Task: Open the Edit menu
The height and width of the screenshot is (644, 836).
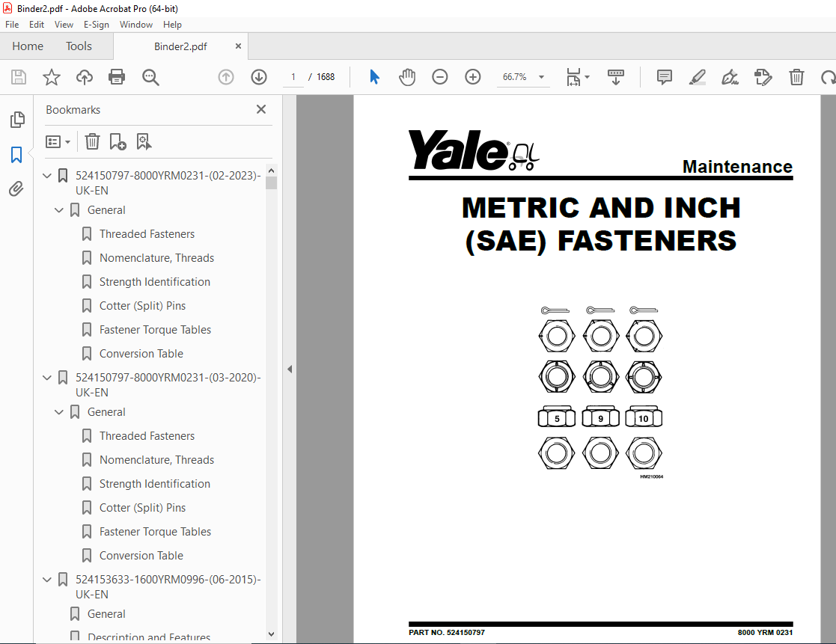Action: (36, 25)
